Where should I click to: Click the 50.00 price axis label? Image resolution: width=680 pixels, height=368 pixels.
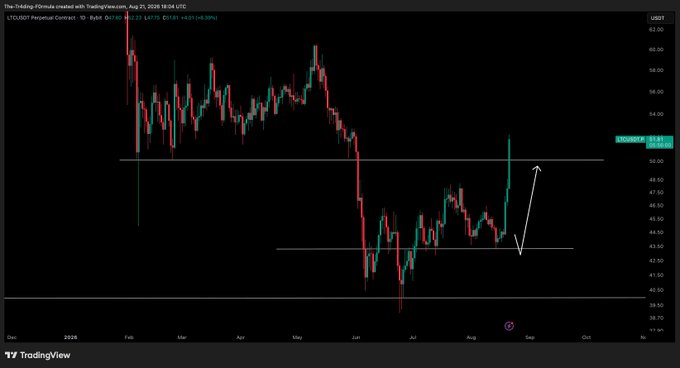(656, 161)
